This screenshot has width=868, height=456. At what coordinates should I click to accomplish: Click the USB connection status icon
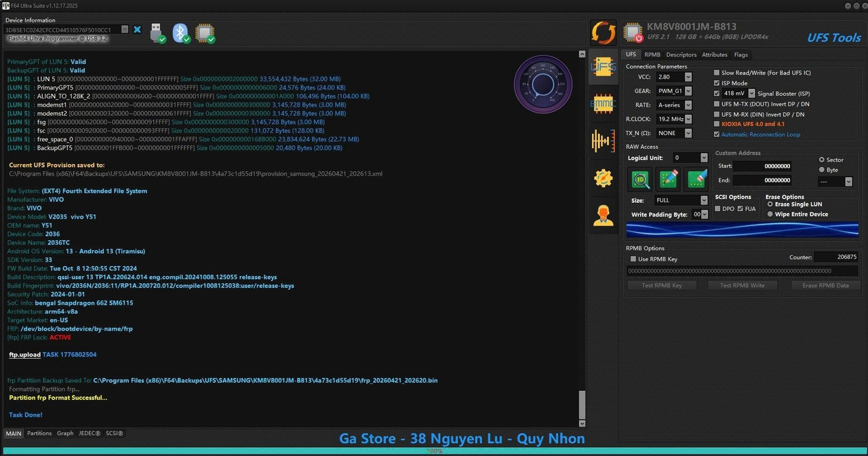click(157, 33)
